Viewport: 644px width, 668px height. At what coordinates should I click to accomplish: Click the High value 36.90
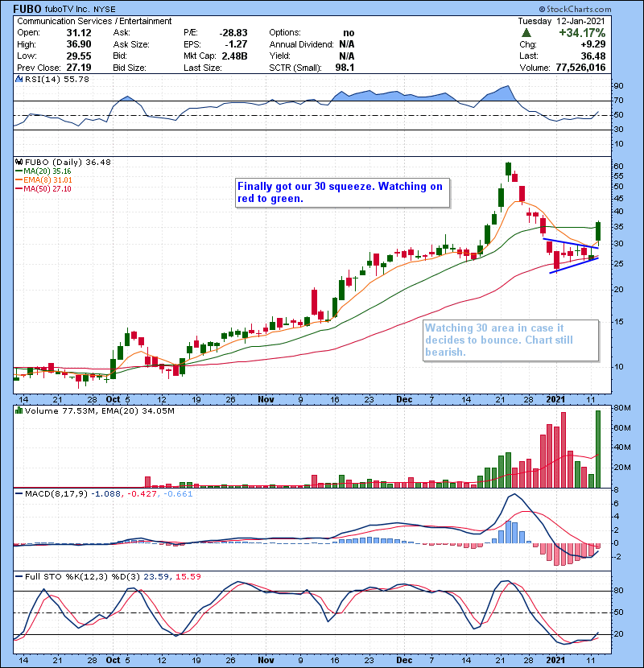point(79,44)
